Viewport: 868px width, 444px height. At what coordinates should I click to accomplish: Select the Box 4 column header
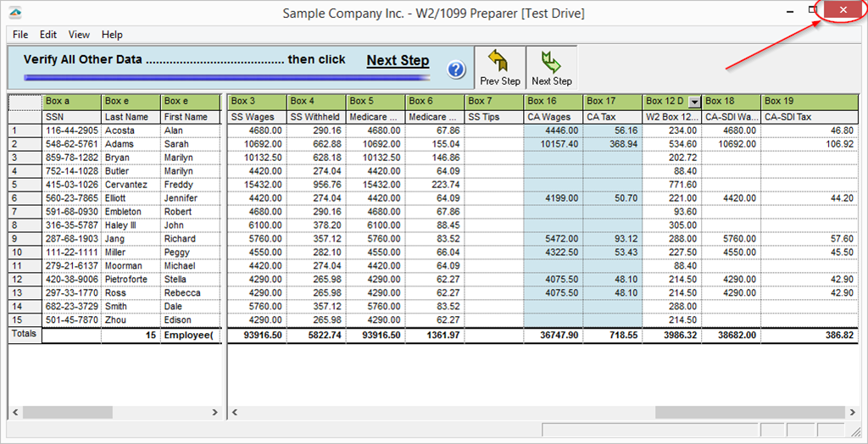click(317, 102)
